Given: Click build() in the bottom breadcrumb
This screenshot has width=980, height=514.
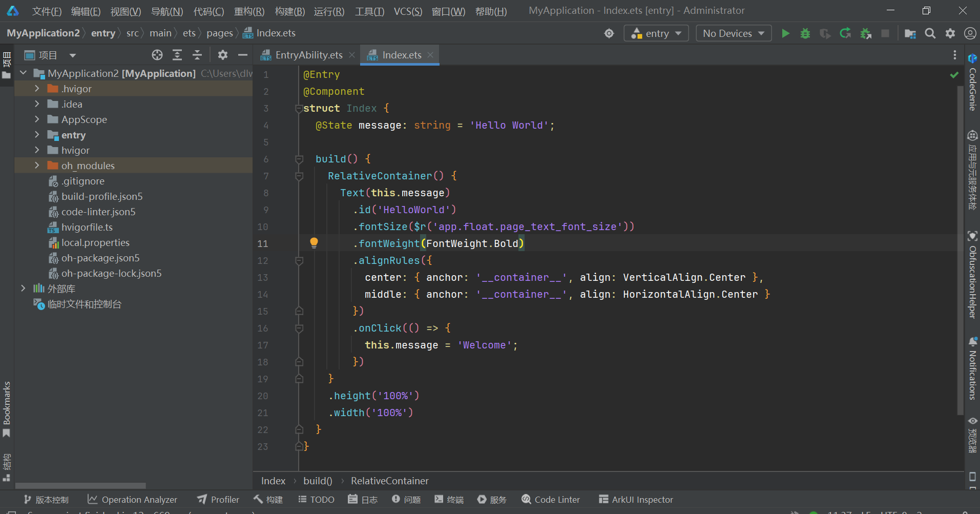Looking at the screenshot, I should point(318,481).
